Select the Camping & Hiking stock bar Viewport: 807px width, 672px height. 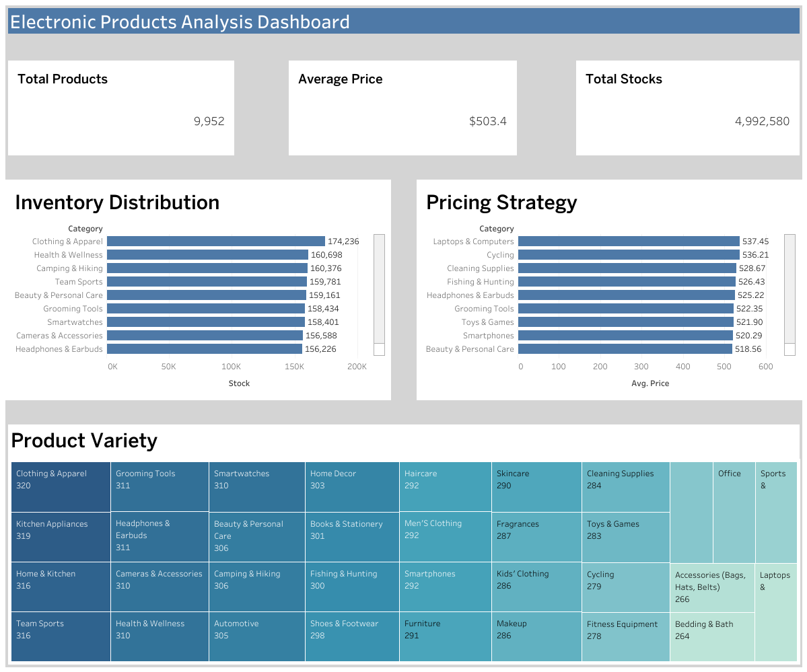(x=207, y=268)
